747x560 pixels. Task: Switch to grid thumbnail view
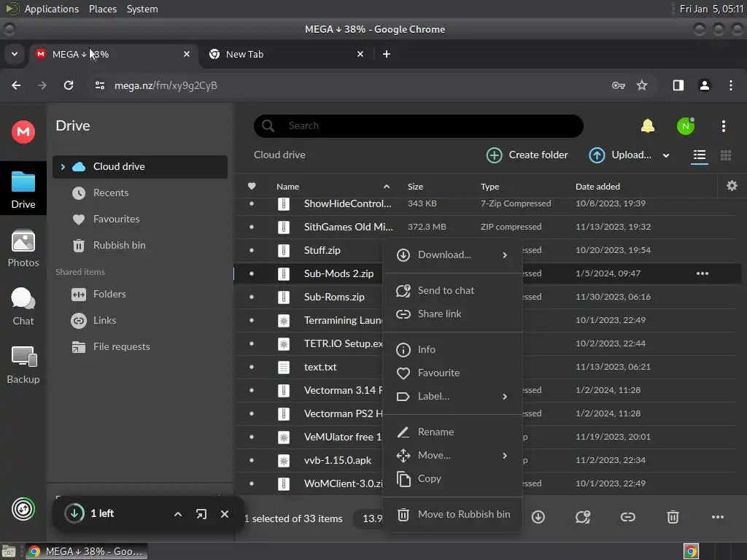[726, 155]
